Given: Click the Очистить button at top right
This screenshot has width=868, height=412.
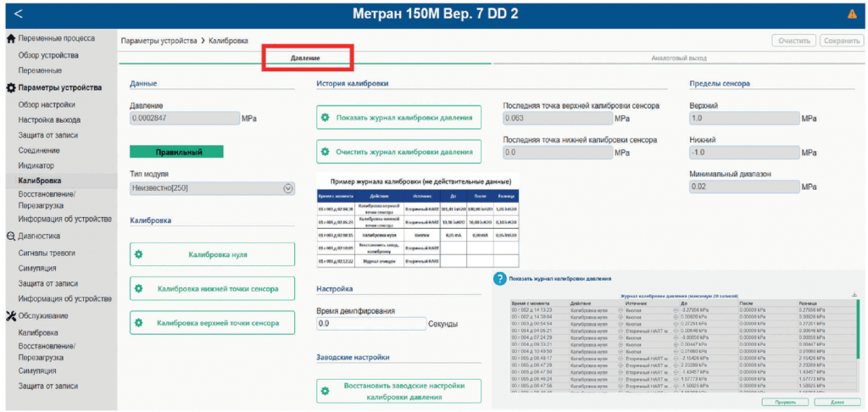Looking at the screenshot, I should click(x=794, y=41).
